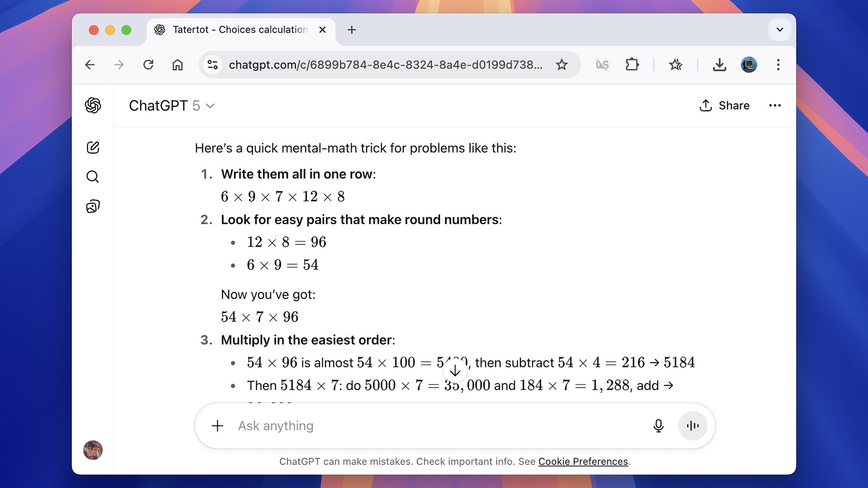Viewport: 868px width, 488px height.
Task: Open search chats magnifier icon
Action: click(x=92, y=177)
